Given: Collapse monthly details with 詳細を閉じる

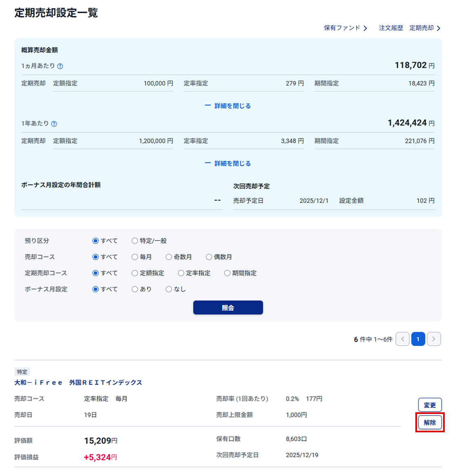Looking at the screenshot, I should (228, 106).
